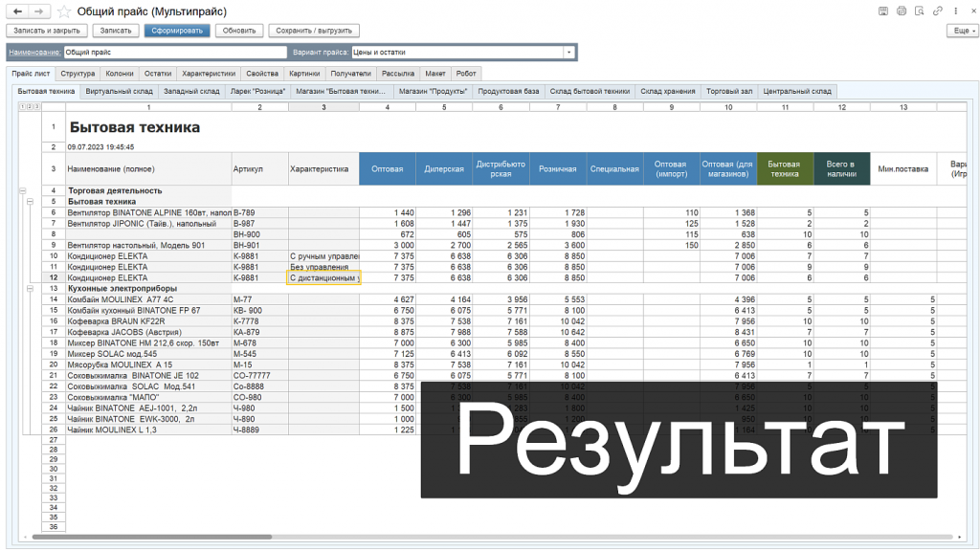Image resolution: width=980 pixels, height=551 pixels.
Task: Open the Вариант прайса dropdown arrow
Action: (x=568, y=53)
